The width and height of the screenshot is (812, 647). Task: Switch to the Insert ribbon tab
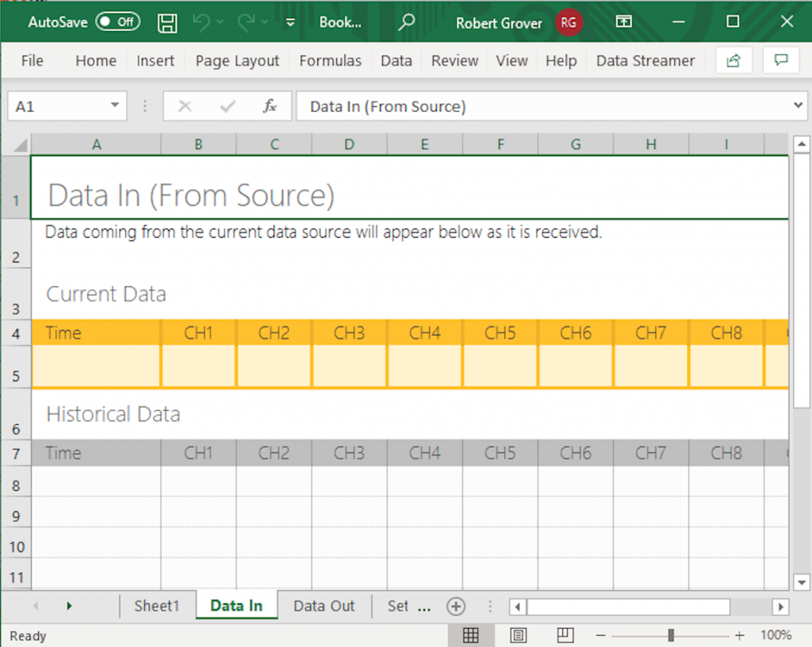pos(155,60)
